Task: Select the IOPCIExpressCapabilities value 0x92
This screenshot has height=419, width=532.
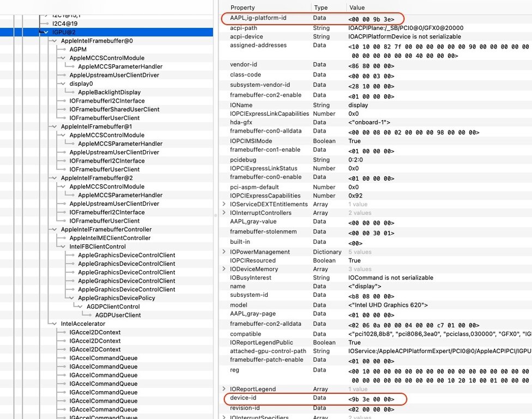Action: (x=355, y=195)
